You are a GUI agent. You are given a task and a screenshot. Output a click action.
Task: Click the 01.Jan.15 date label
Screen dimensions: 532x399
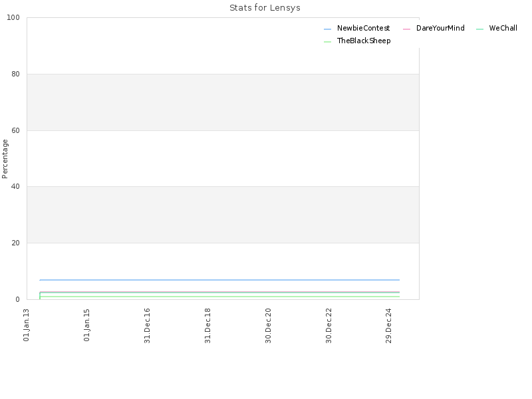(x=86, y=325)
